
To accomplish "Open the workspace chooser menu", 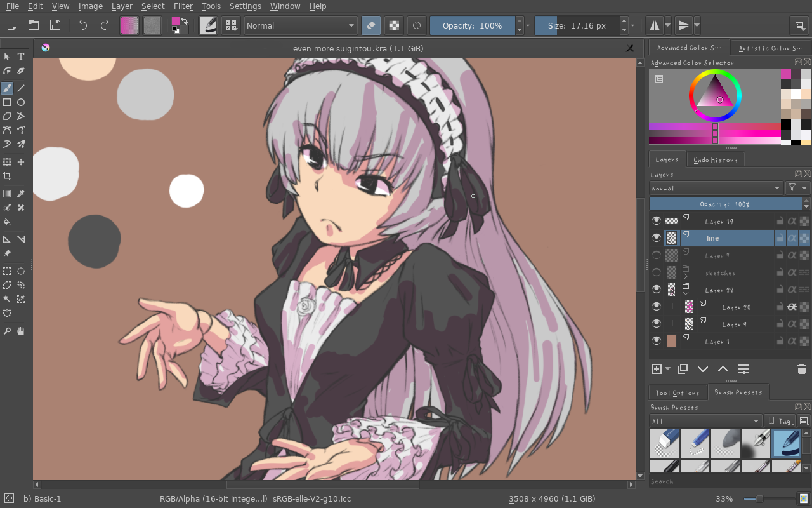I will click(799, 25).
